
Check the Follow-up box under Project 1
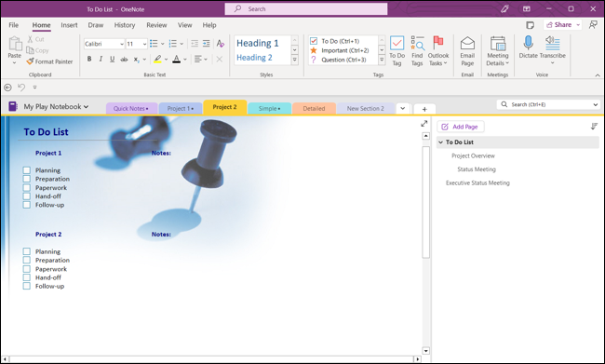[x=27, y=205]
